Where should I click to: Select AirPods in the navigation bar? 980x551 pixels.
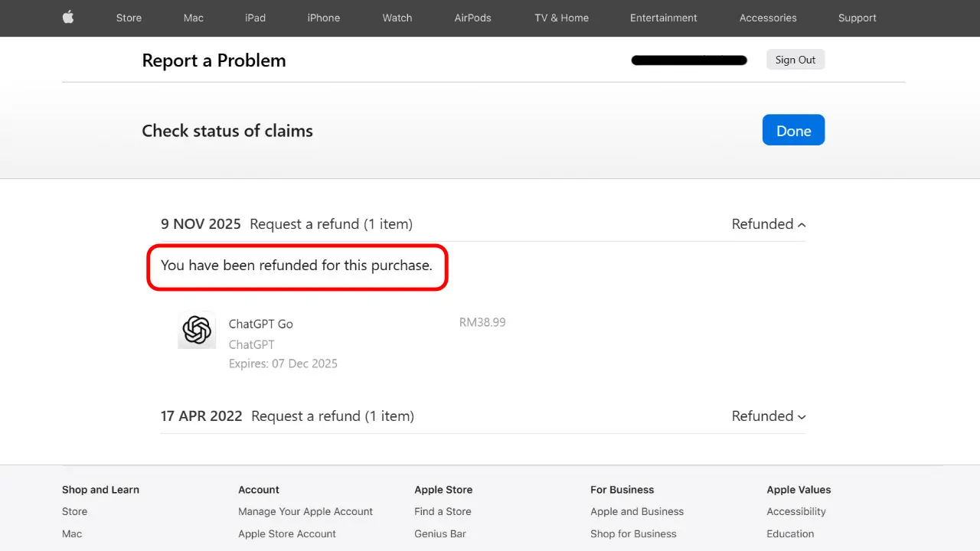[x=472, y=18]
